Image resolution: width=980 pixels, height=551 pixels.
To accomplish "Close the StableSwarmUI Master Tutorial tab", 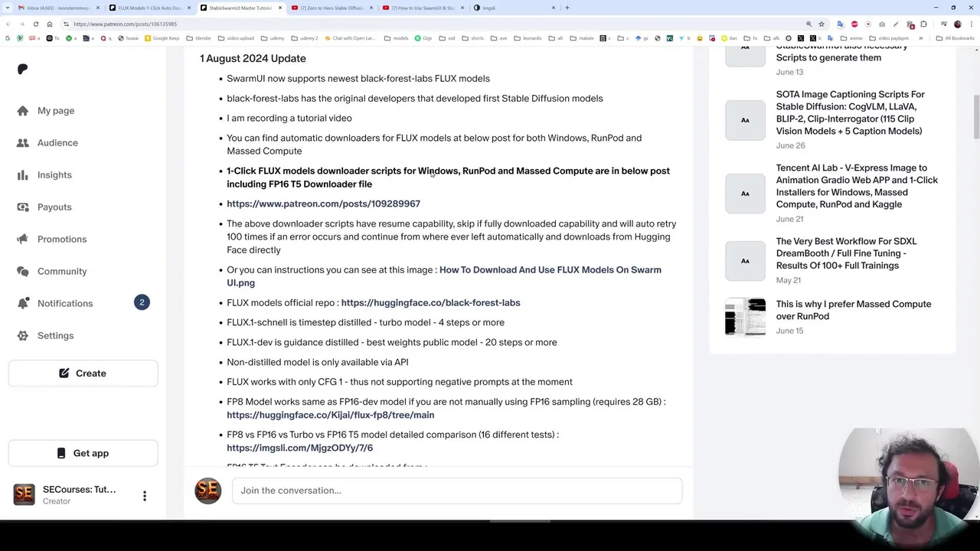I will (x=280, y=8).
